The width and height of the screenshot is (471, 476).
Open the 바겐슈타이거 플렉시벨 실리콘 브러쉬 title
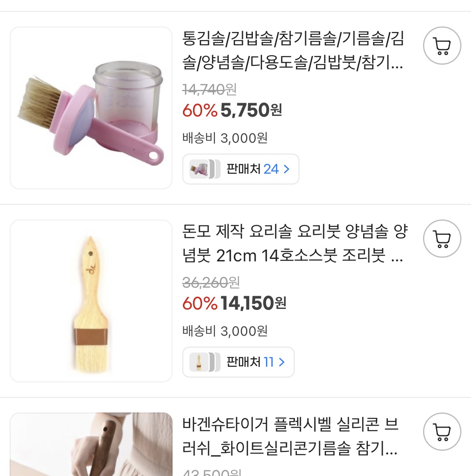point(290,436)
